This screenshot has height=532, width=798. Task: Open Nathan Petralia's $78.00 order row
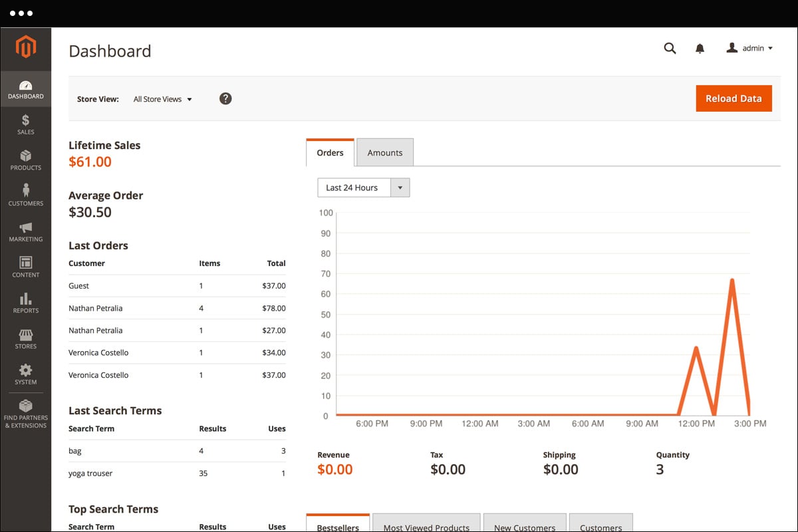(177, 308)
